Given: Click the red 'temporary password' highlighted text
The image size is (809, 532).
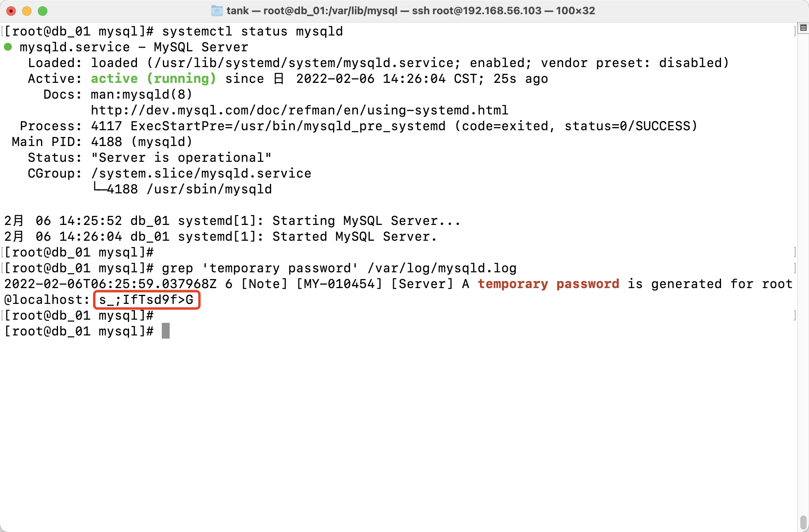Looking at the screenshot, I should [x=548, y=284].
